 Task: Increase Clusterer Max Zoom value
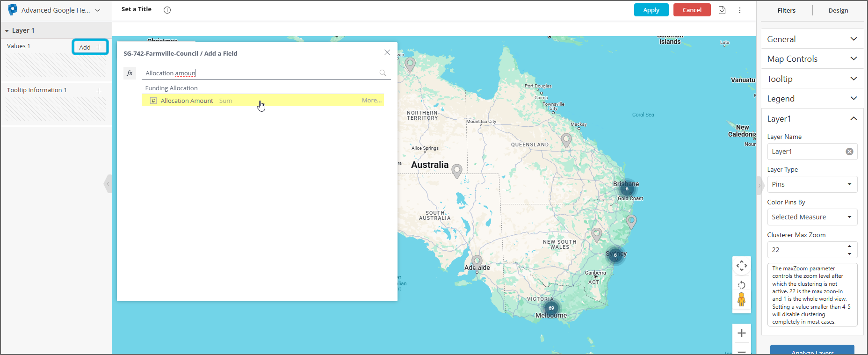(849, 246)
